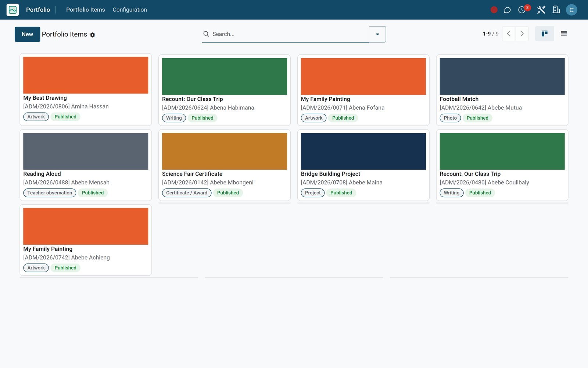Click the Artwork tag on My Best Drawing
The height and width of the screenshot is (368, 588).
coord(36,117)
